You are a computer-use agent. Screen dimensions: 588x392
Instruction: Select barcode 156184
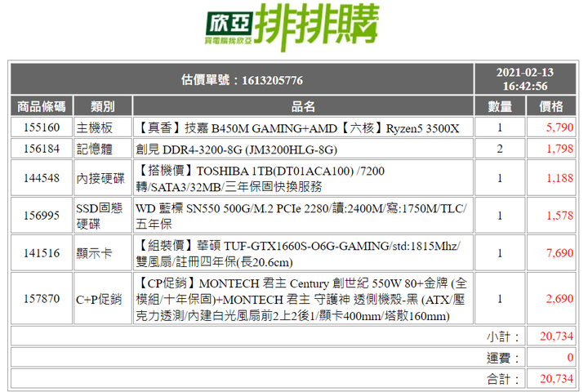42,149
